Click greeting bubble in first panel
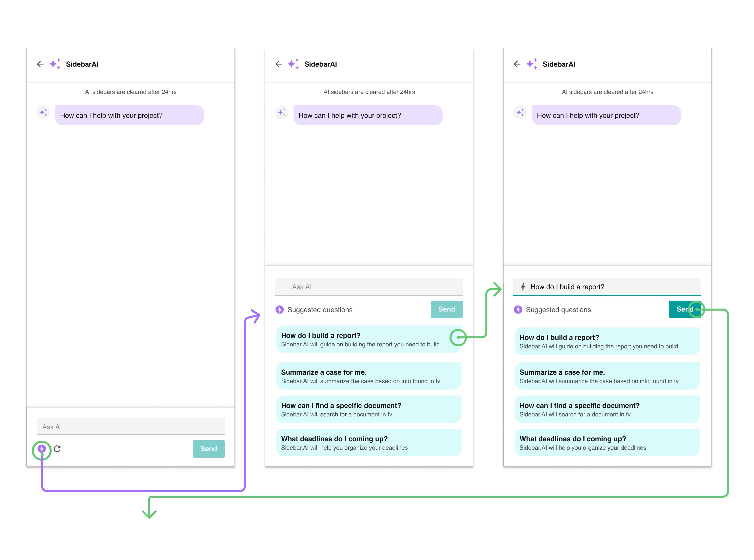This screenshot has height=560, width=754. (129, 115)
